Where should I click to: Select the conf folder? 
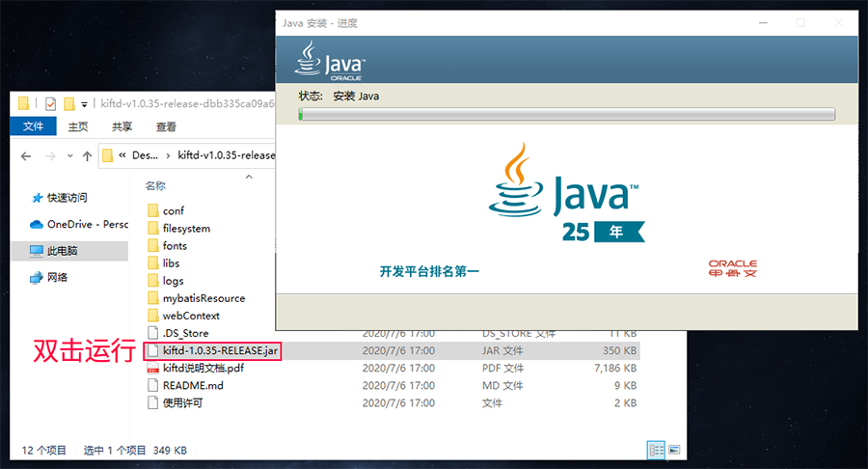[x=173, y=210]
